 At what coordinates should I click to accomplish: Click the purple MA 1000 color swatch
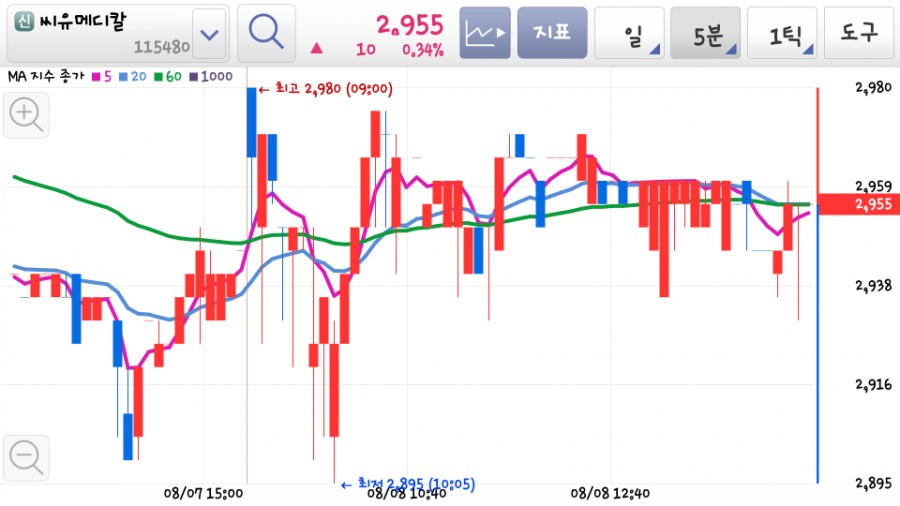point(193,77)
